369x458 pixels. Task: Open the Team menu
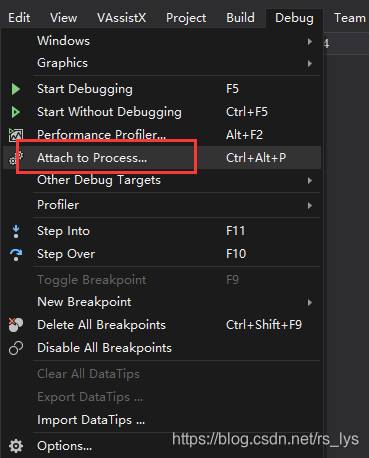tap(350, 18)
